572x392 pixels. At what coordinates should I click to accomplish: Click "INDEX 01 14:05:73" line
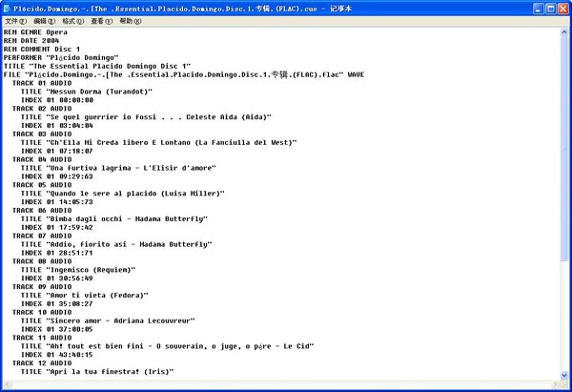click(57, 202)
